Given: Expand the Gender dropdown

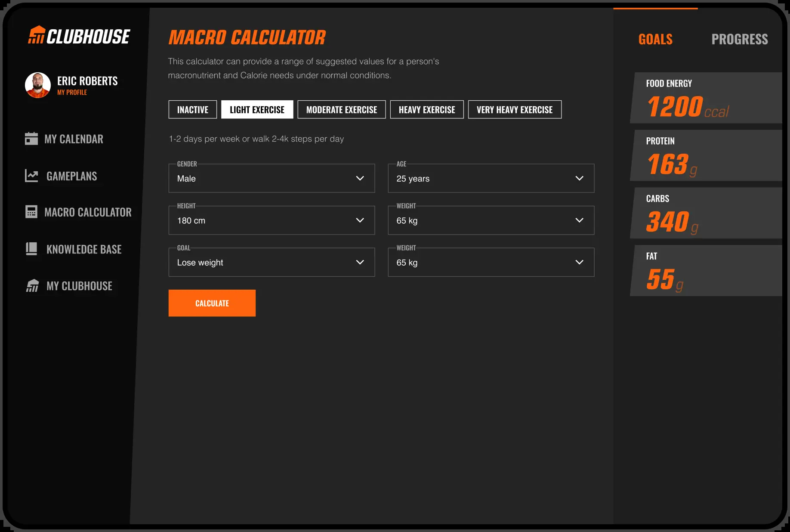Looking at the screenshot, I should (272, 178).
